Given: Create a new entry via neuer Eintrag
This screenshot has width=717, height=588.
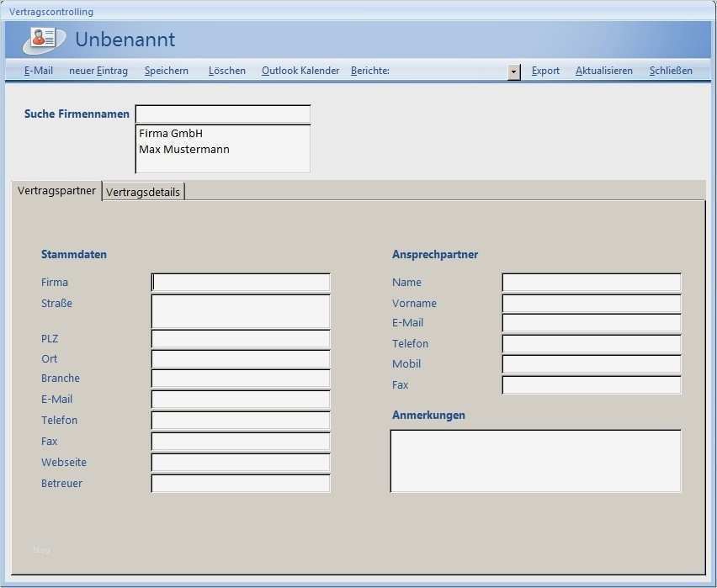Looking at the screenshot, I should pos(98,71).
